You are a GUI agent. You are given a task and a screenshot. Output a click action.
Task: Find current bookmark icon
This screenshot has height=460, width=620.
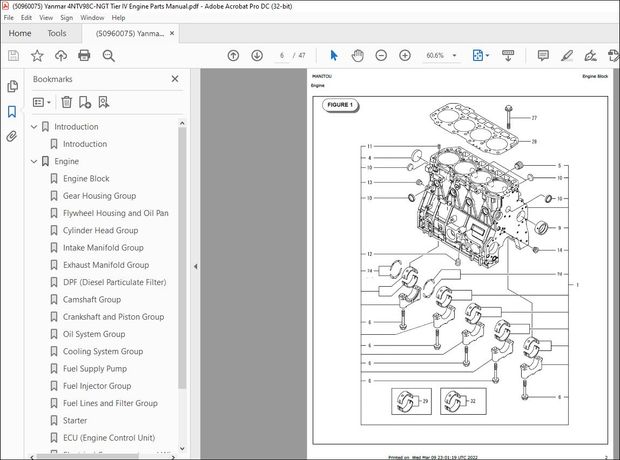point(104,102)
